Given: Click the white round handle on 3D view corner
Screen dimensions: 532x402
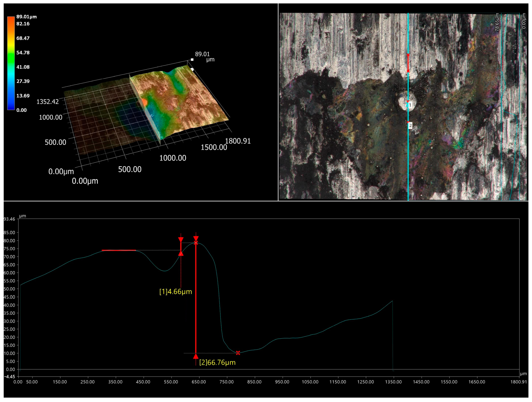Looking at the screenshot, I should click(x=192, y=70).
